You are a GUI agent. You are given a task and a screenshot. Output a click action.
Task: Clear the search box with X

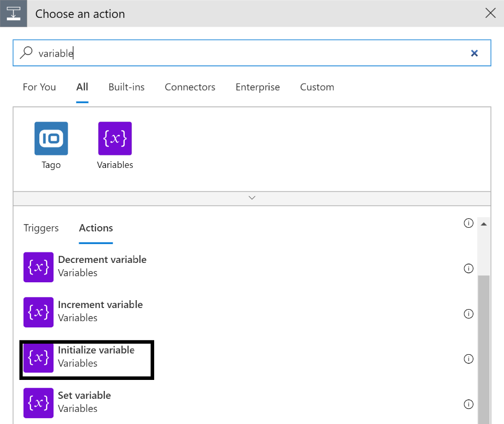tap(474, 53)
